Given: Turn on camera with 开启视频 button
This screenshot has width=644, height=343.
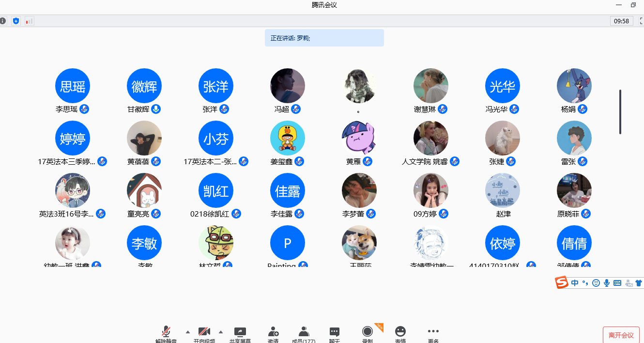Looking at the screenshot, I should (204, 332).
